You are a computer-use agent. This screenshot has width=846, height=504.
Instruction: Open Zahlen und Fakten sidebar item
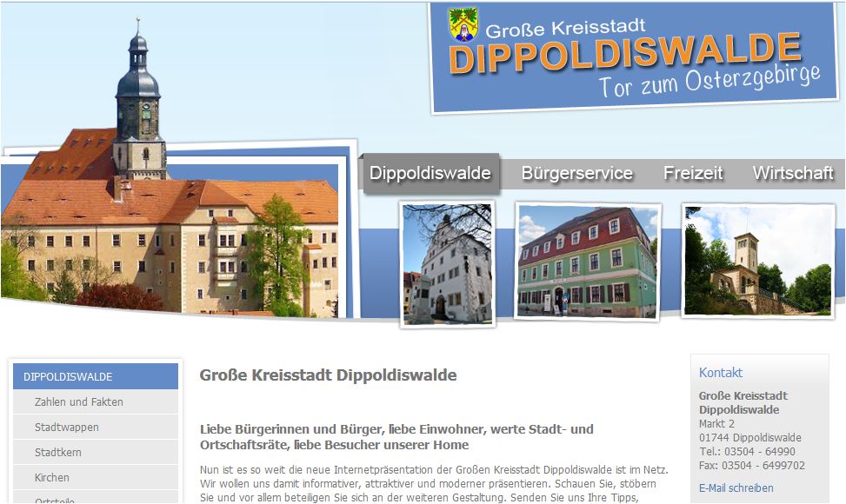click(96, 402)
